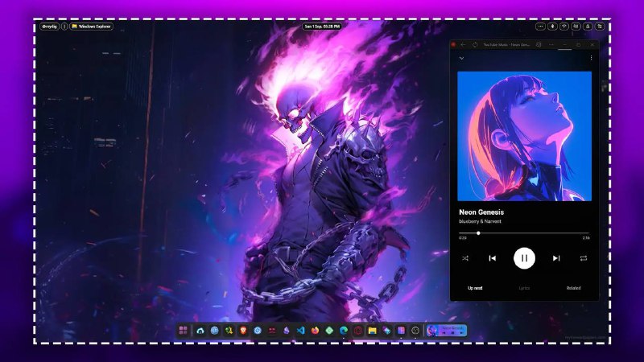Launch Firefox from the dock
Image resolution: width=644 pixels, height=362 pixels.
coord(315,331)
